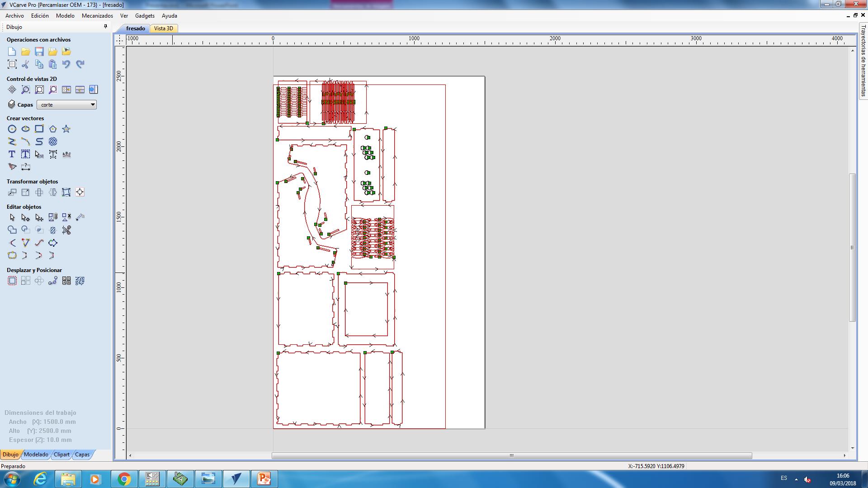Click the ruler origin snap corner button
The width and height of the screenshot is (868, 488).
tap(119, 40)
